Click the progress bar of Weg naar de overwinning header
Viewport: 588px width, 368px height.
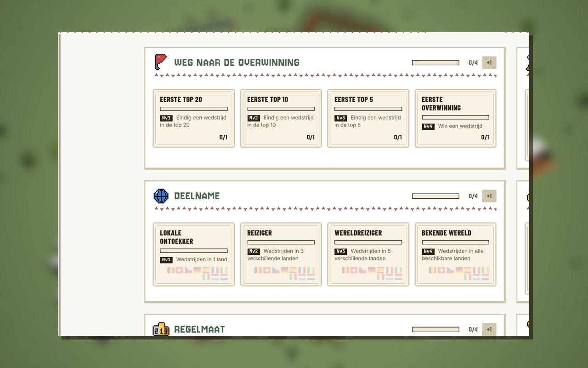point(435,63)
